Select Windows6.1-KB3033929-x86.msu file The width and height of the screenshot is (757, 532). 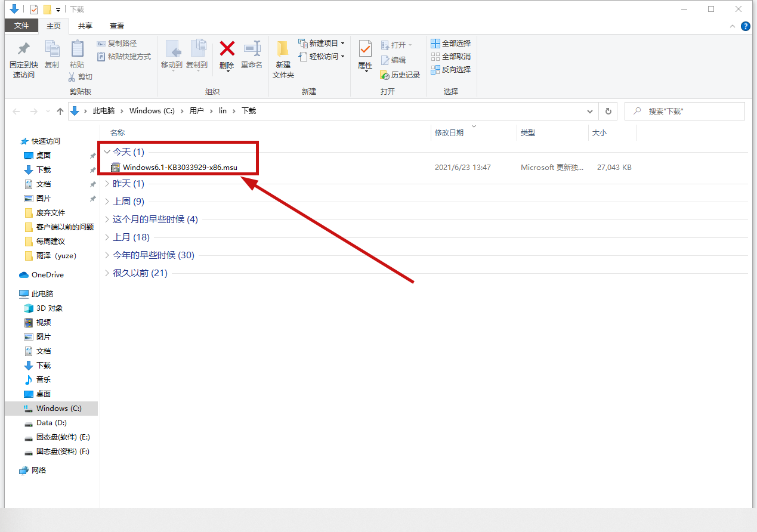click(x=180, y=168)
